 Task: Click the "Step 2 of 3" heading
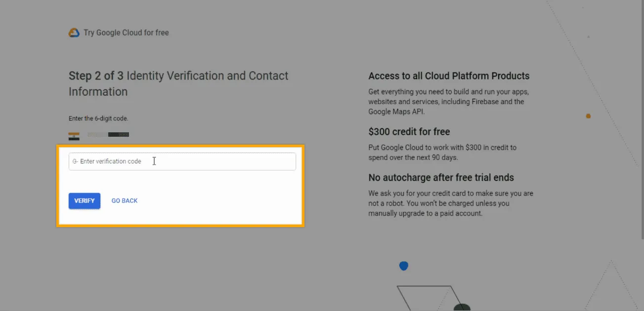click(96, 76)
